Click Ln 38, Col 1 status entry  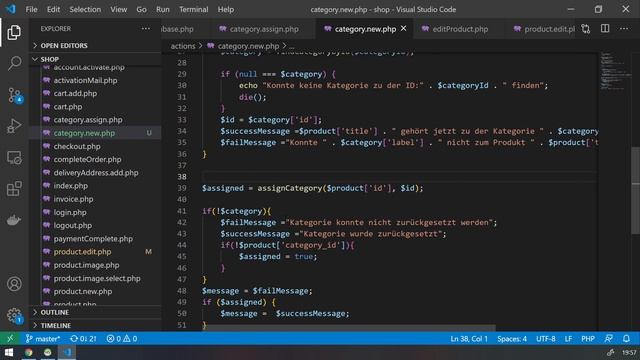[x=469, y=339]
